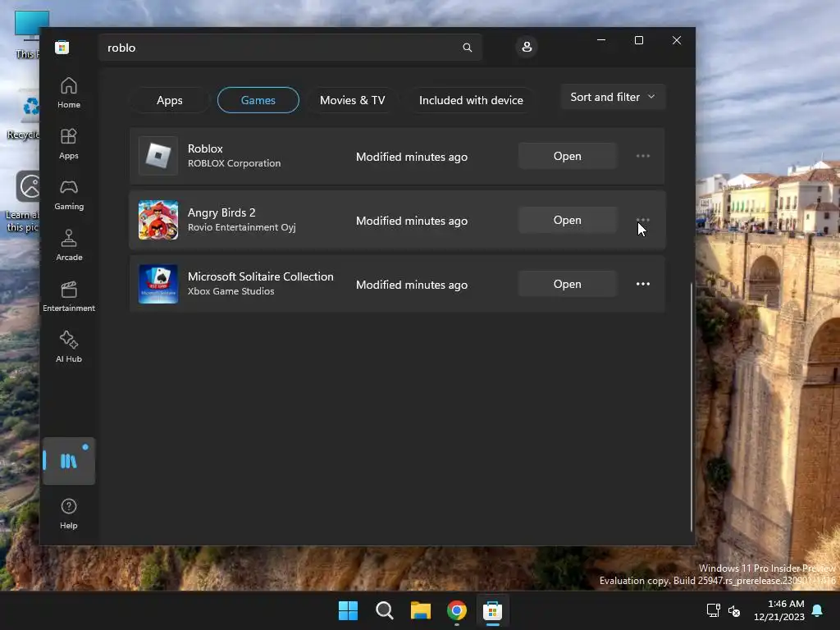The image size is (840, 630).
Task: Close the Microsoft Store window
Action: 677,40
